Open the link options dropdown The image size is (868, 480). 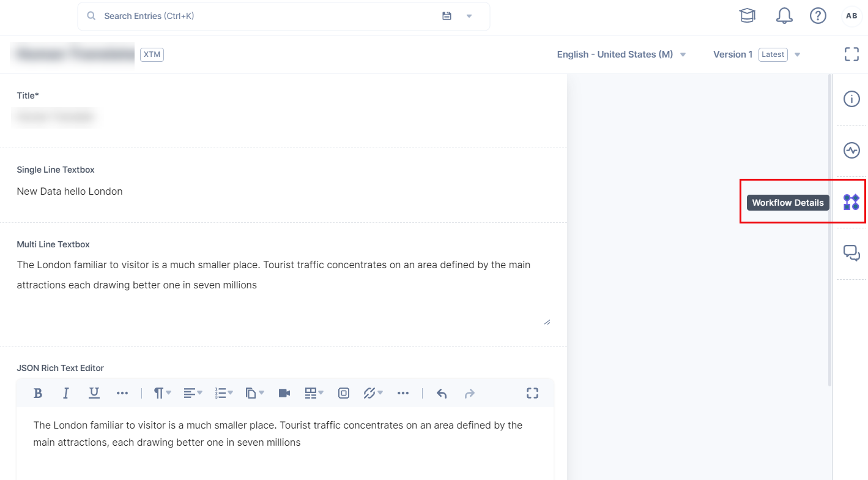click(x=373, y=393)
